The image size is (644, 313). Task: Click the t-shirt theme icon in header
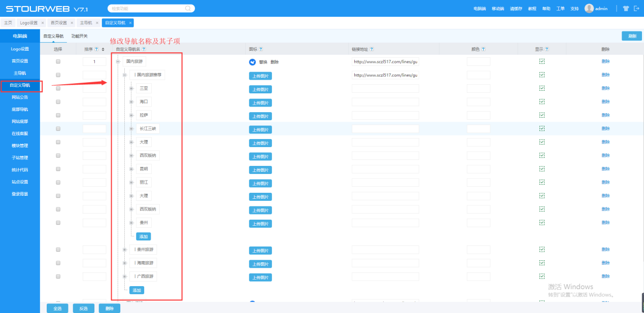pyautogui.click(x=626, y=8)
